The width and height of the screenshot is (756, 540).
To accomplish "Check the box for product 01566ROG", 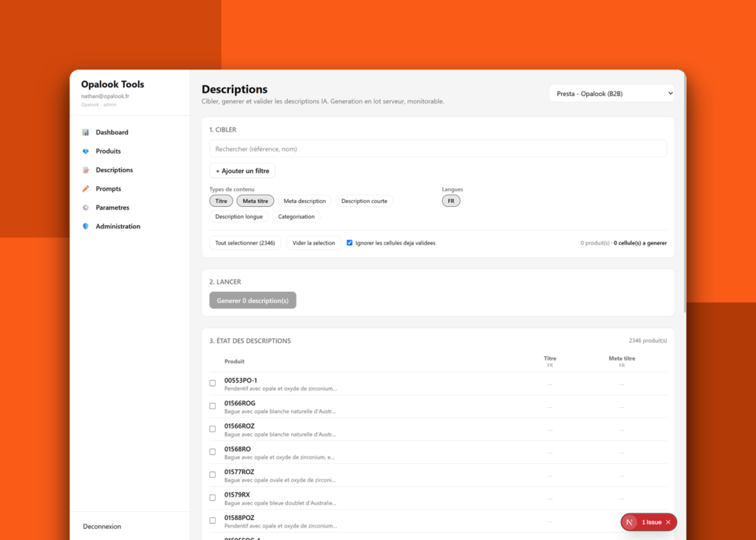I will 213,406.
